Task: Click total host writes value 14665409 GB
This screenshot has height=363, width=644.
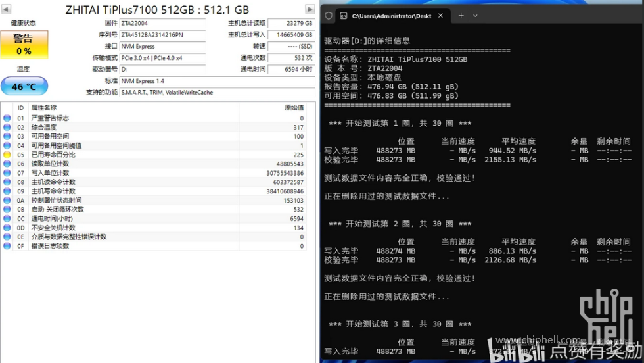Action: point(291,35)
